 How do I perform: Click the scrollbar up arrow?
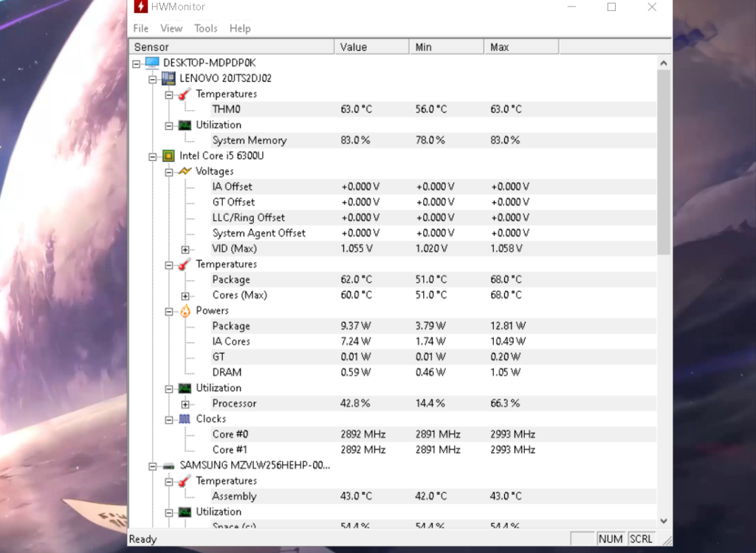click(664, 63)
